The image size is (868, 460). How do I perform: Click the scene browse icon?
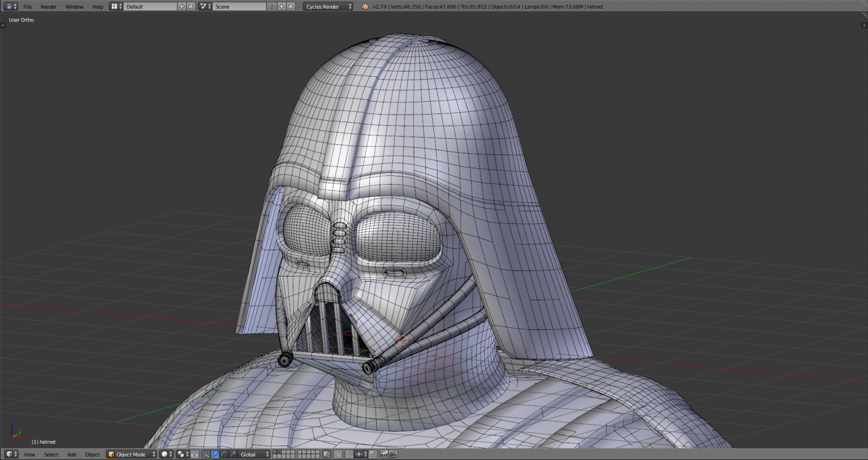(x=205, y=6)
